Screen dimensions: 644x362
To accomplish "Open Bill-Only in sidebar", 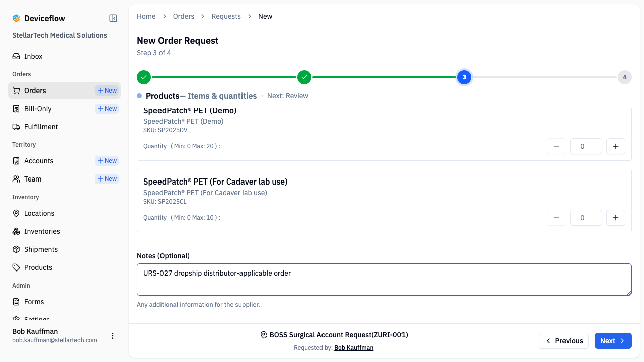I will click(x=64, y=109).
